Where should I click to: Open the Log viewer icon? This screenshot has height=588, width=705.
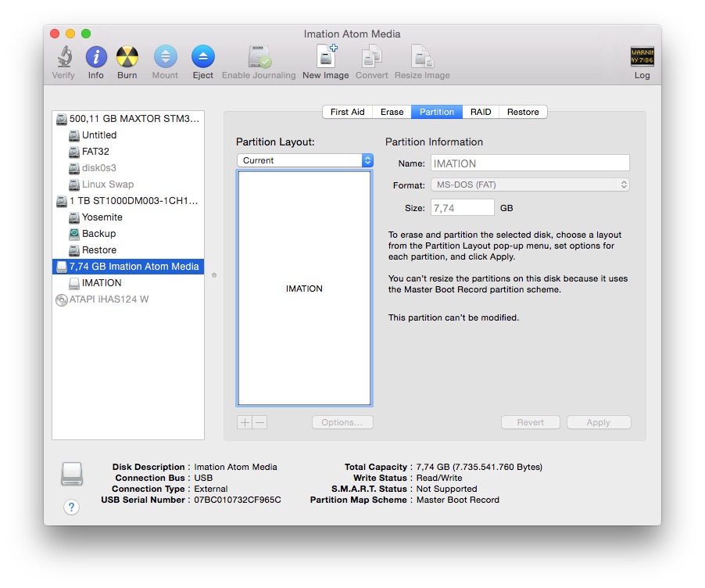[642, 58]
